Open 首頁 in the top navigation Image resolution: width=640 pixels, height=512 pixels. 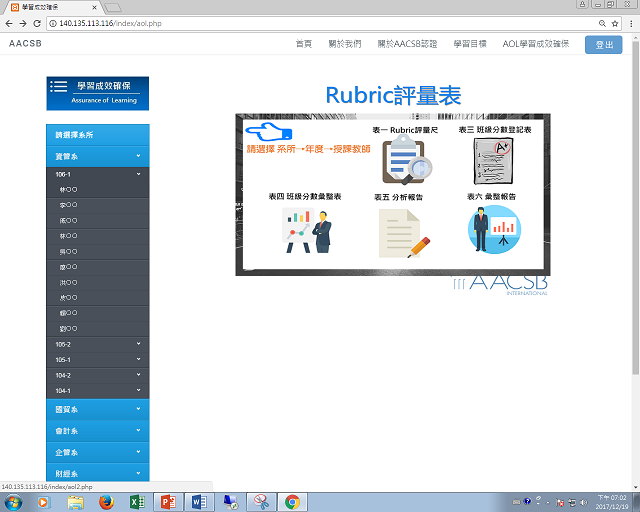304,44
